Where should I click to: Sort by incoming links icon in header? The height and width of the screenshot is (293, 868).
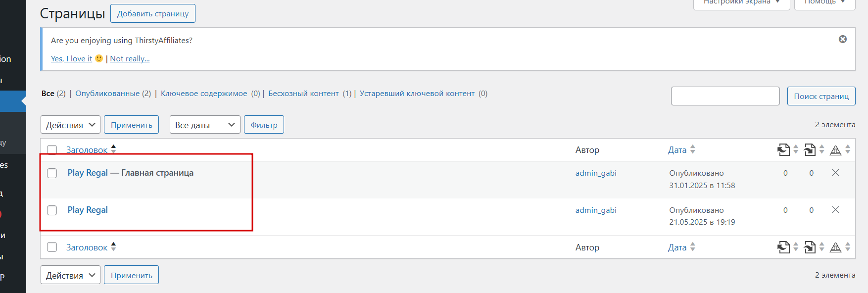click(810, 149)
